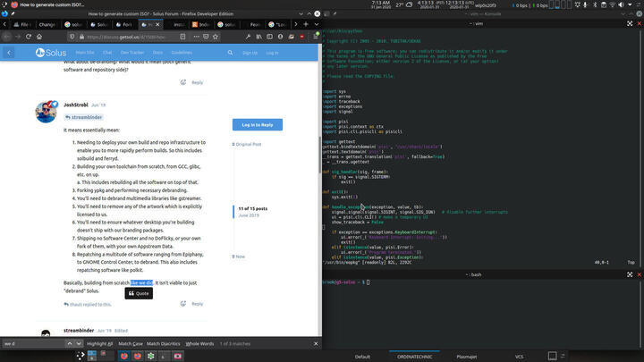Click Solus logo in forum header
The width and height of the screenshot is (644, 362).
click(51, 53)
